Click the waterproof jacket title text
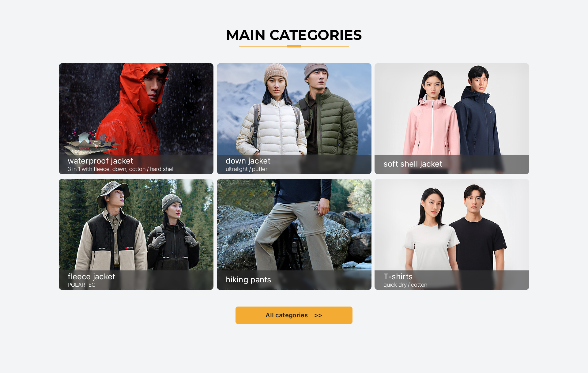This screenshot has height=373, width=588. pos(100,161)
